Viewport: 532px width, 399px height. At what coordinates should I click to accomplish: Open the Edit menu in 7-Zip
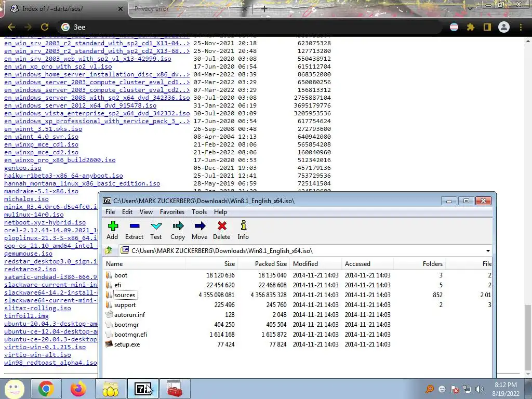pyautogui.click(x=127, y=212)
